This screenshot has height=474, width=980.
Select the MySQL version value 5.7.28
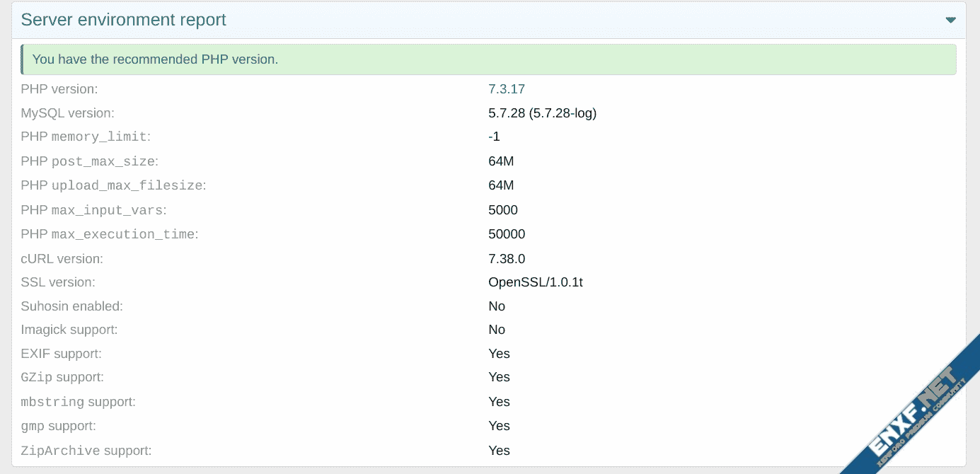[x=543, y=113]
